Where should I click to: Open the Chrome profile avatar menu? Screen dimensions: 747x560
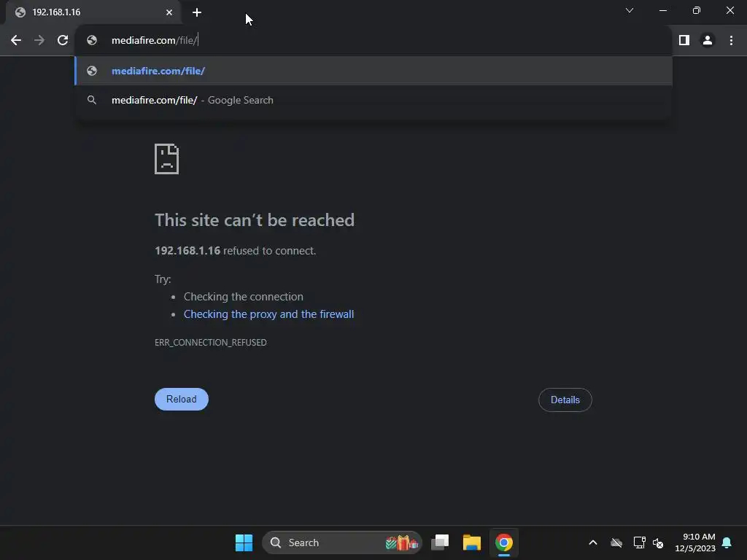pos(708,41)
